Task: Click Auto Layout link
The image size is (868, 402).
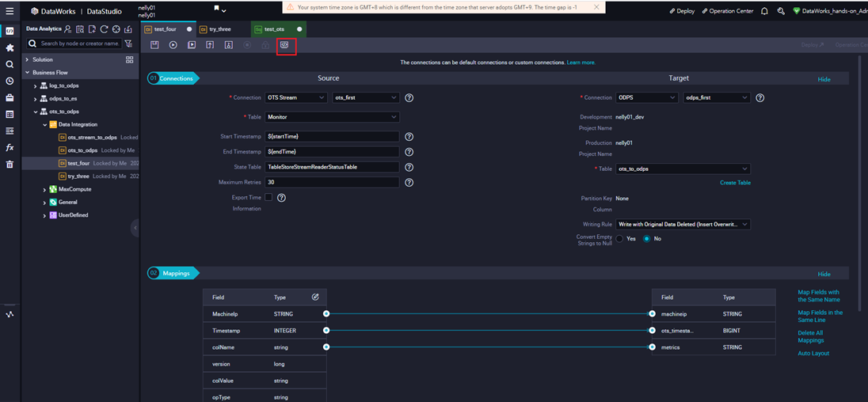Action: pos(814,354)
